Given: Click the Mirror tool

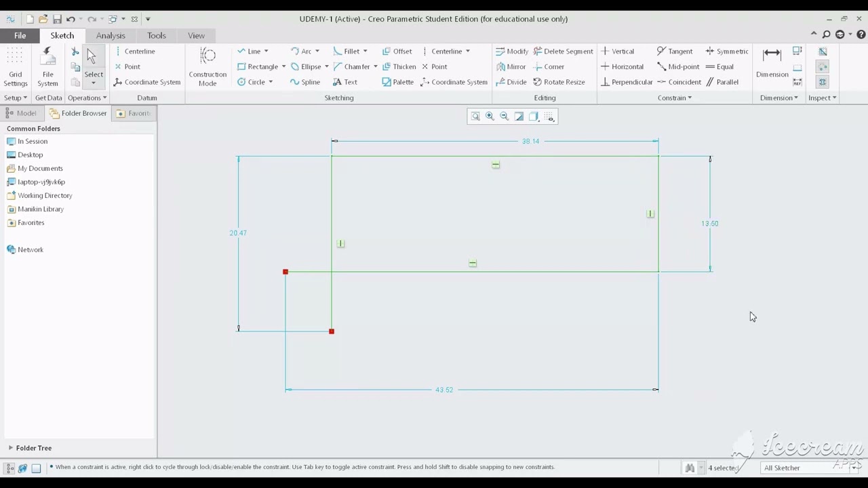Looking at the screenshot, I should click(x=511, y=66).
